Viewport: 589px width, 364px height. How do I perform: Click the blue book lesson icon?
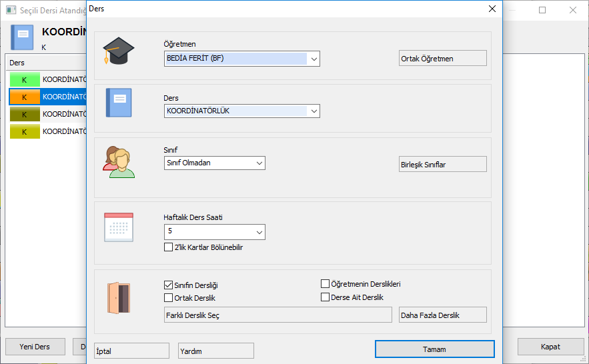click(x=119, y=103)
